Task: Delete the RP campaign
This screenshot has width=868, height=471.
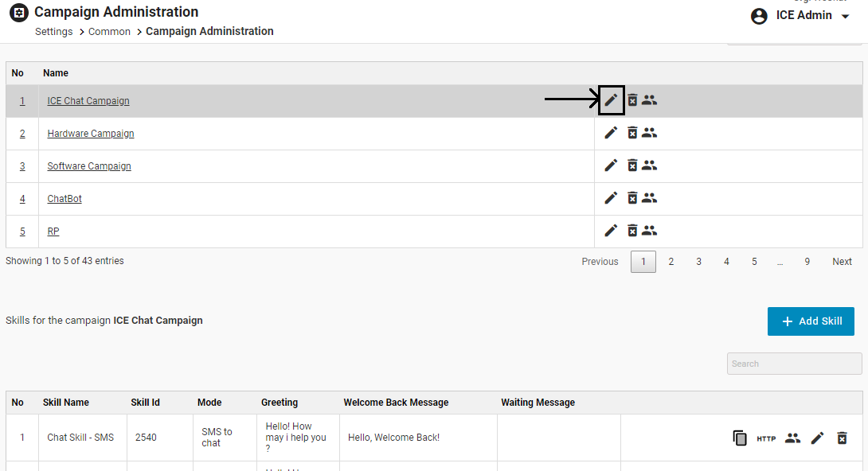Action: [x=632, y=231]
